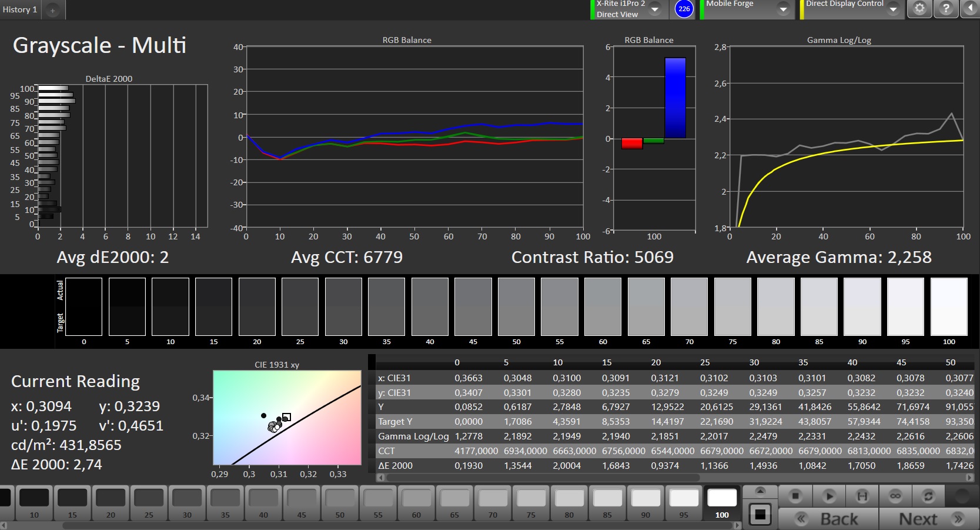
Task: Select the 55 percent gray patch button
Action: click(378, 503)
